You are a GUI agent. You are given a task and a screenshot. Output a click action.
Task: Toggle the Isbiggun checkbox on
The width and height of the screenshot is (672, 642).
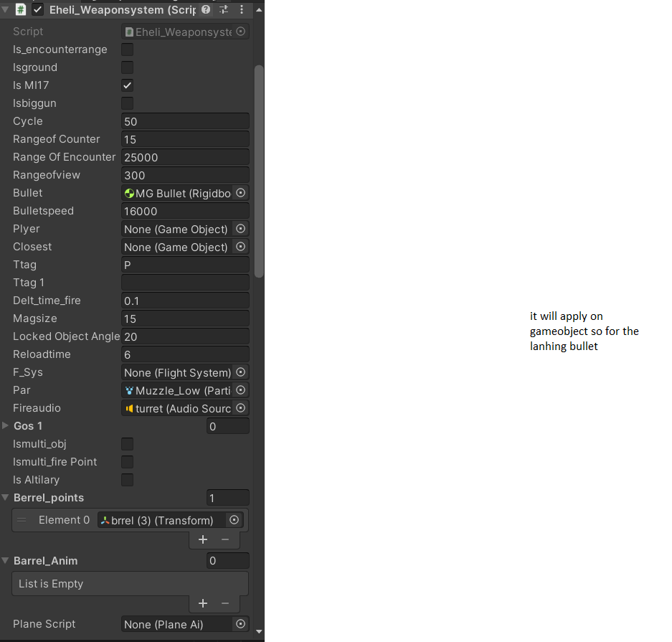126,103
